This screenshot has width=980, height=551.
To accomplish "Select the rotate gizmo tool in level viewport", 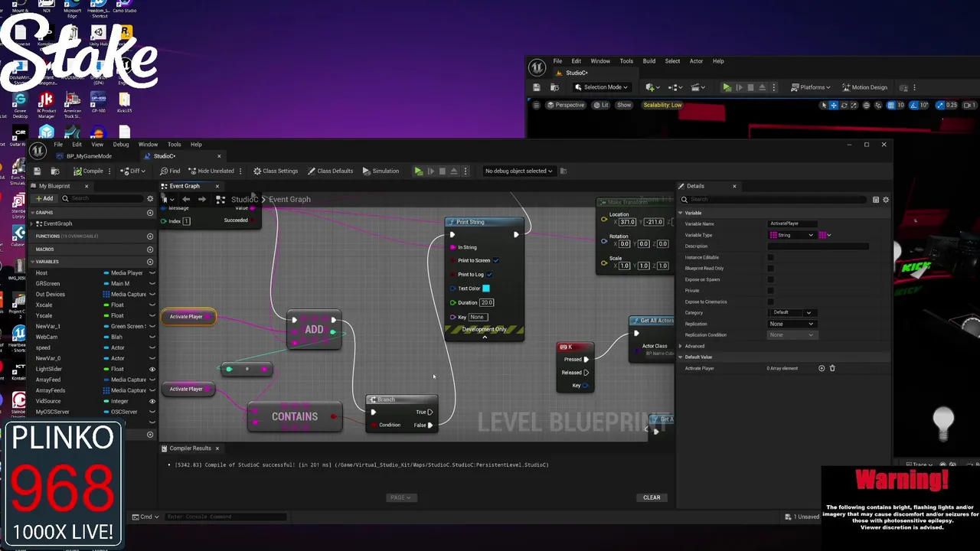I will (844, 105).
